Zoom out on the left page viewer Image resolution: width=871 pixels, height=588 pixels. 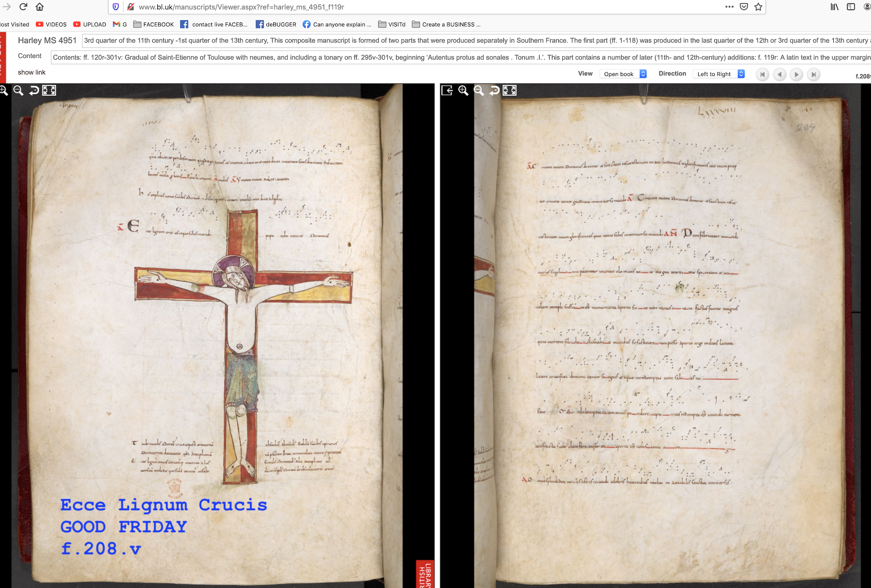pos(18,91)
